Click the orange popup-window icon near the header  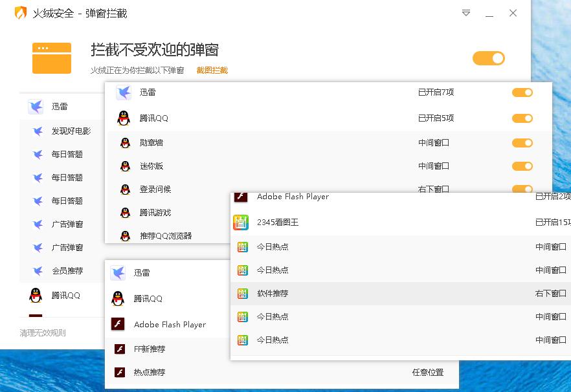pos(51,58)
